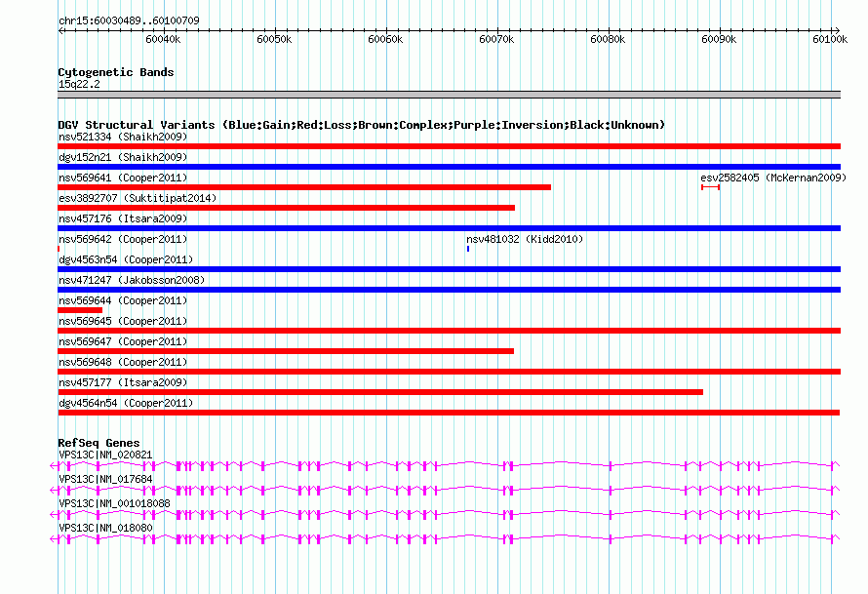Click the dgv4563n54 (Cooper2011) label
The width and height of the screenshot is (868, 594).
126,259
